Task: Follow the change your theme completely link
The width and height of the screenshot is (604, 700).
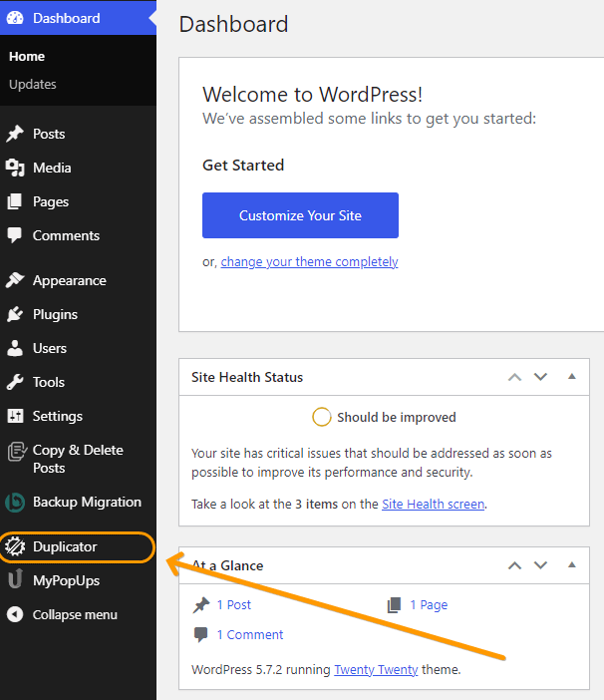Action: [309, 261]
